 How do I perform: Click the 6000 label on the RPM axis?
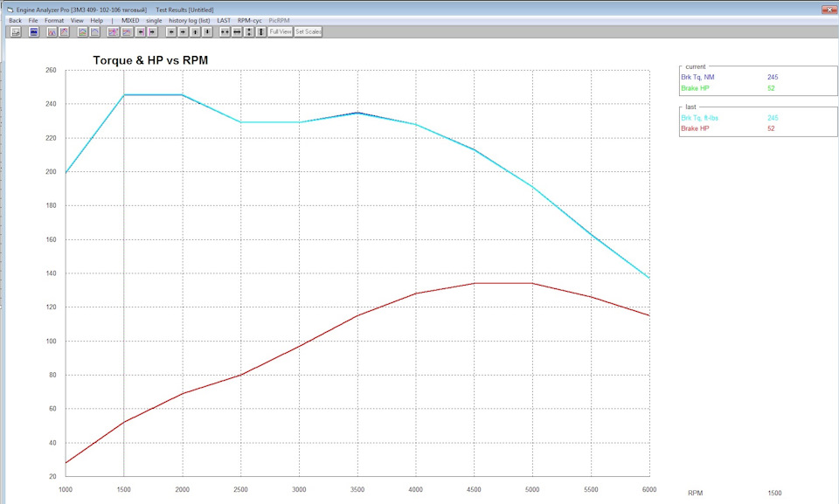649,489
